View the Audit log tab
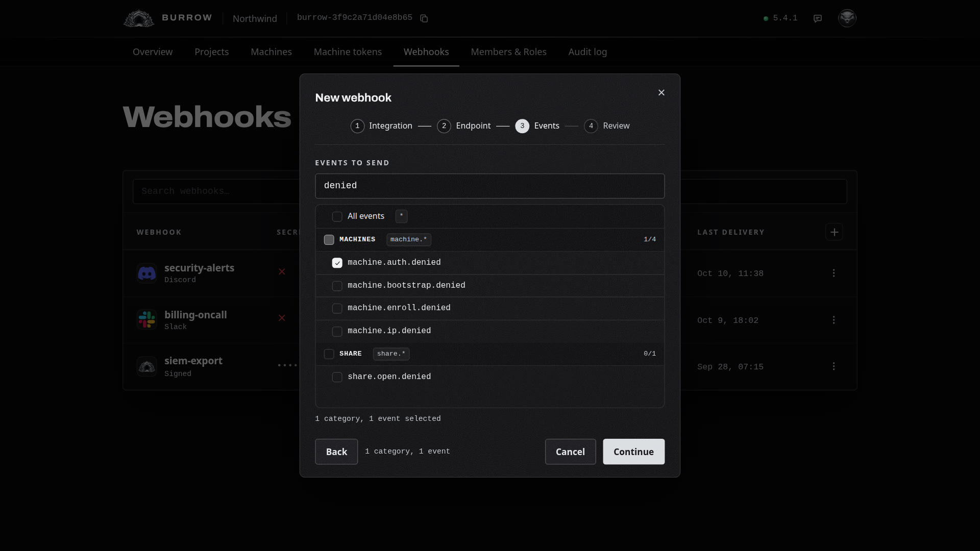This screenshot has width=980, height=551. point(587,52)
